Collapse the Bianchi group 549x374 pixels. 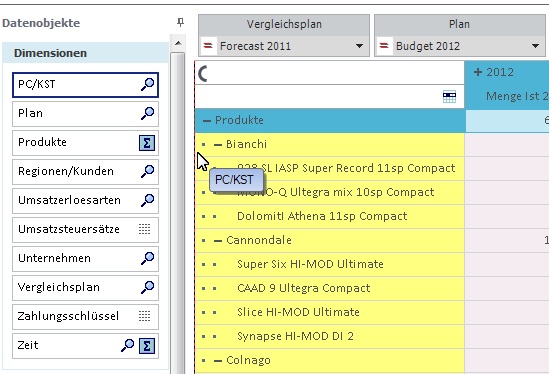pyautogui.click(x=218, y=145)
